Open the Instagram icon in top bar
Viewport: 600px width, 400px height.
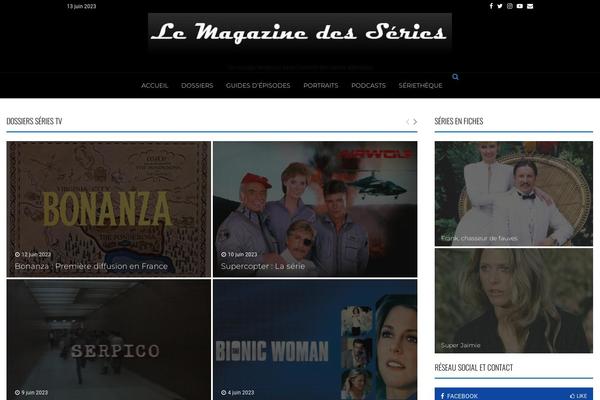(510, 6)
